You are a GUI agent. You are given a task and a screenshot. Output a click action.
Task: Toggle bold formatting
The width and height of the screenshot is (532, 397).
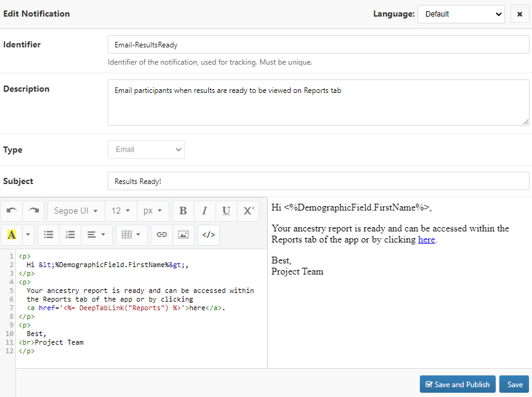183,211
